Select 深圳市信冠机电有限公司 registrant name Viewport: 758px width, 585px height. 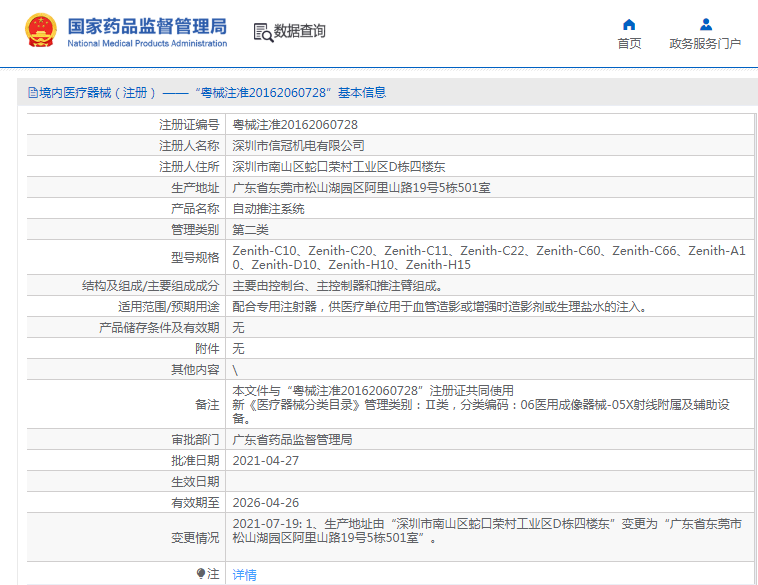point(298,146)
